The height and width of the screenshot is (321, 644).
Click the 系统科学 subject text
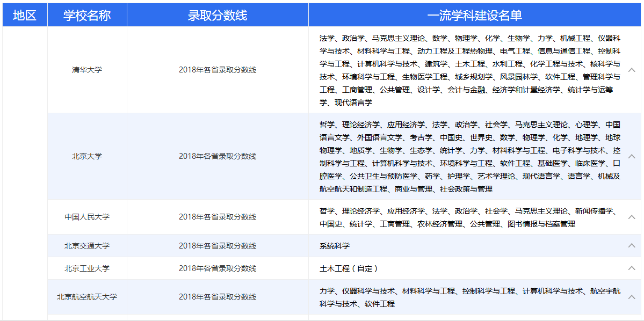(x=334, y=246)
